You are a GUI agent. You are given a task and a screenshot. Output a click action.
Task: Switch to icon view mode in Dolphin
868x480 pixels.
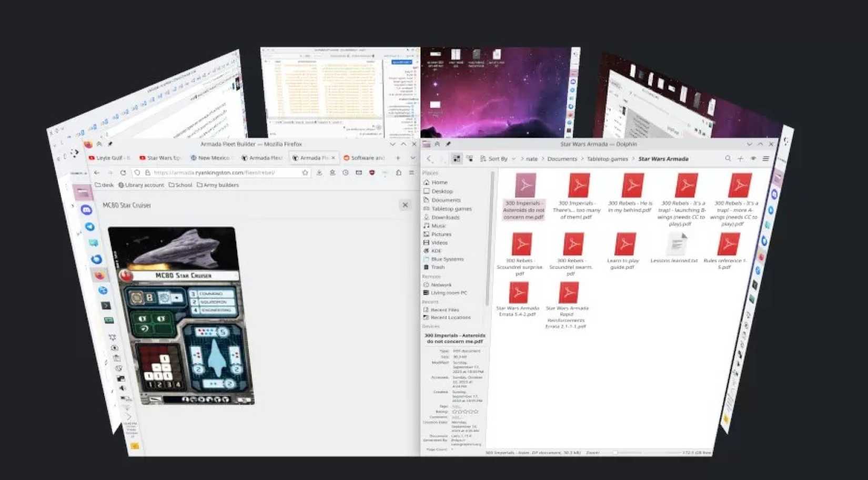coord(457,158)
